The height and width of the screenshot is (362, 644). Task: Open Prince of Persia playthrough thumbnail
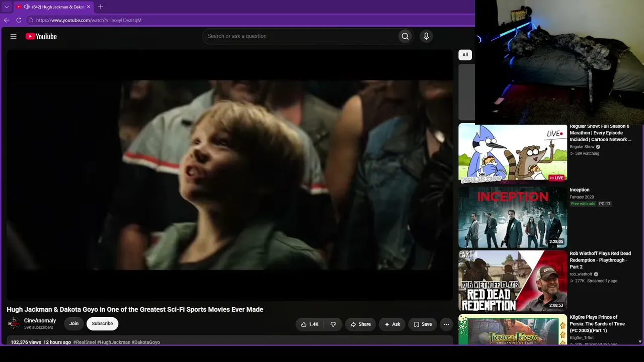513,330
